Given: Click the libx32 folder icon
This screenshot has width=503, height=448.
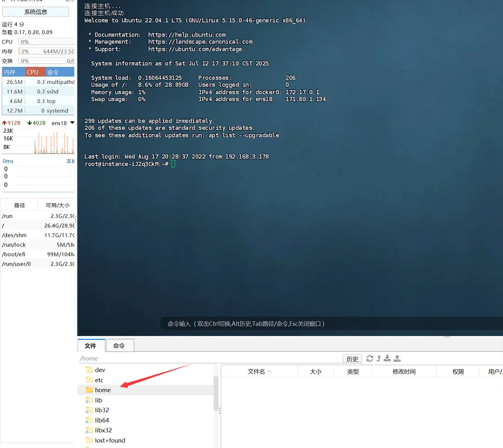Looking at the screenshot, I should (x=89, y=430).
